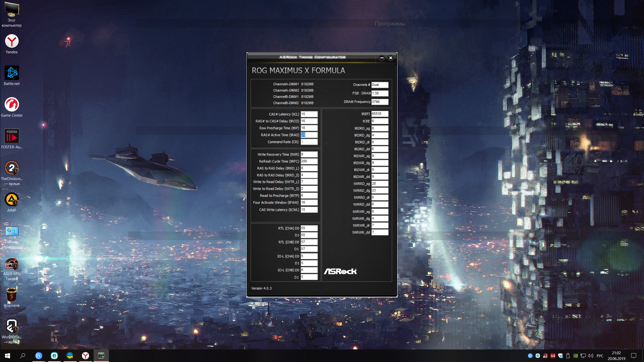The width and height of the screenshot is (644, 362).
Task: Open the Yandex browser desktop icon
Action: click(x=12, y=41)
